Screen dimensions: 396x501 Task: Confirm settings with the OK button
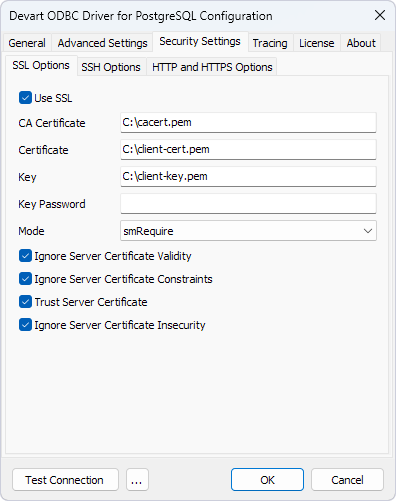(x=267, y=480)
